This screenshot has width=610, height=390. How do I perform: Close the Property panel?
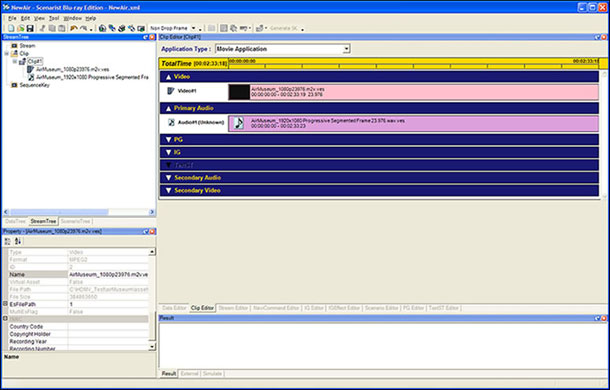pos(152,231)
